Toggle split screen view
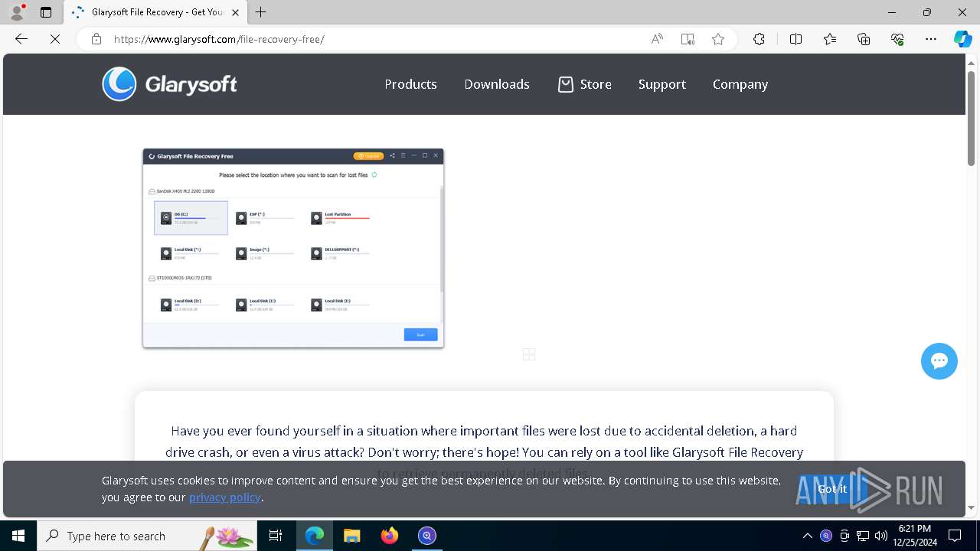The image size is (980, 551). point(795,39)
